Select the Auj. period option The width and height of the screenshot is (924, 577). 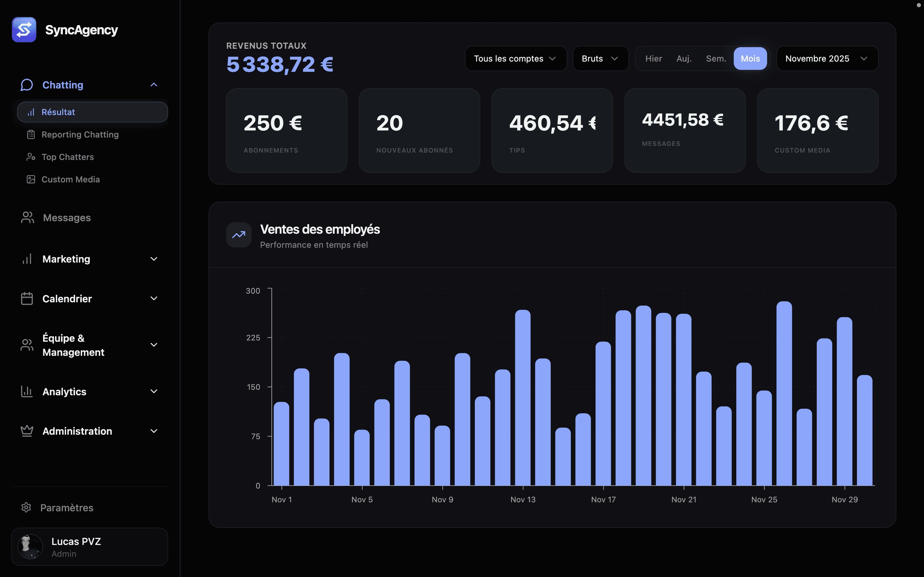(x=684, y=59)
